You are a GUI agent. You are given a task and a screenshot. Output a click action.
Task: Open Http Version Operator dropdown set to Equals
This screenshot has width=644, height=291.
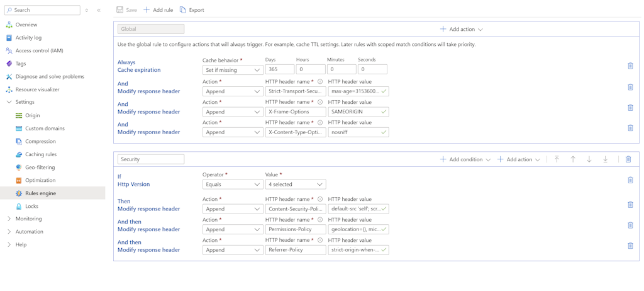pyautogui.click(x=233, y=185)
